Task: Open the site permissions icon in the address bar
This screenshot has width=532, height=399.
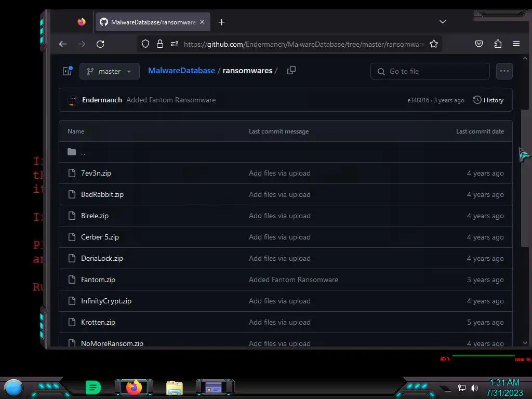Action: [175, 44]
